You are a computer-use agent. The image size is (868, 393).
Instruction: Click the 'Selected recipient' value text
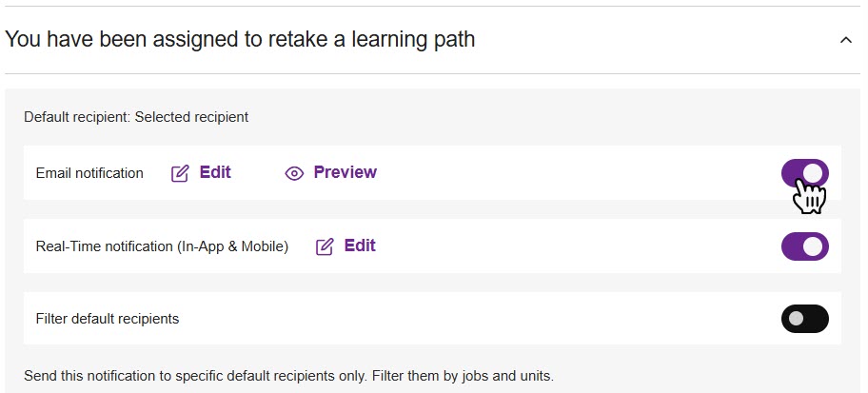click(191, 117)
